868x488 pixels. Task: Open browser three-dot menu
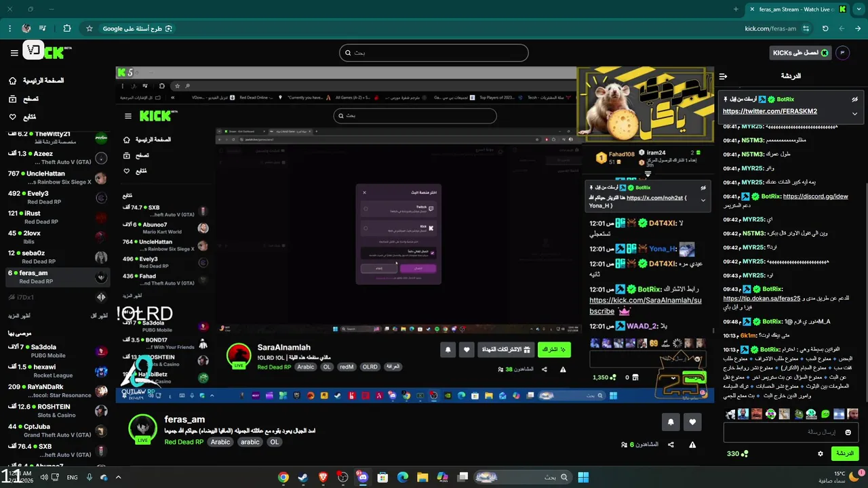(9, 28)
